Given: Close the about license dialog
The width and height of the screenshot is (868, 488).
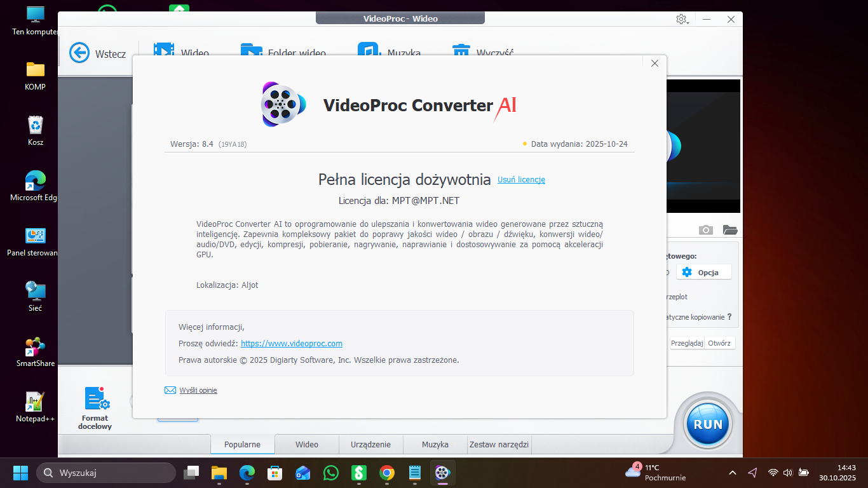Looking at the screenshot, I should [x=654, y=63].
